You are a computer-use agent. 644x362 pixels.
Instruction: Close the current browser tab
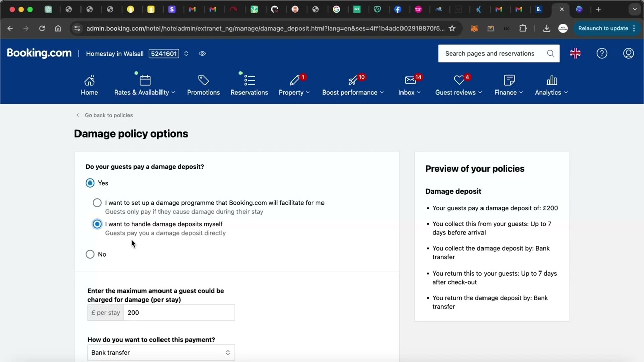pos(562,9)
